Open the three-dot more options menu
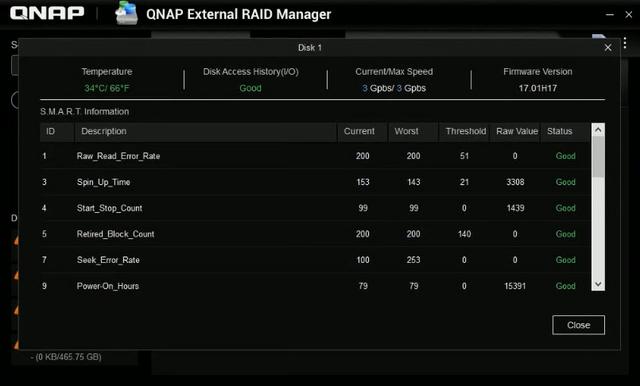The image size is (640, 386). [625, 43]
